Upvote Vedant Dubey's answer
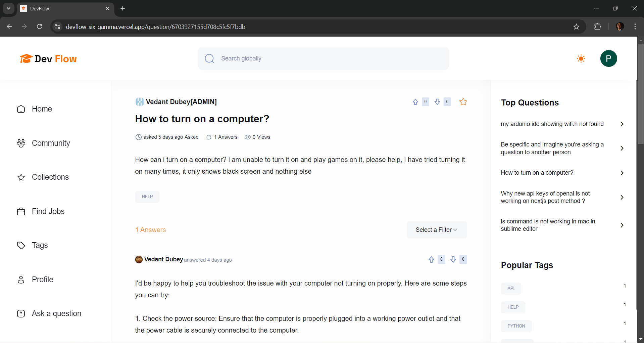The height and width of the screenshot is (343, 644). pyautogui.click(x=431, y=259)
